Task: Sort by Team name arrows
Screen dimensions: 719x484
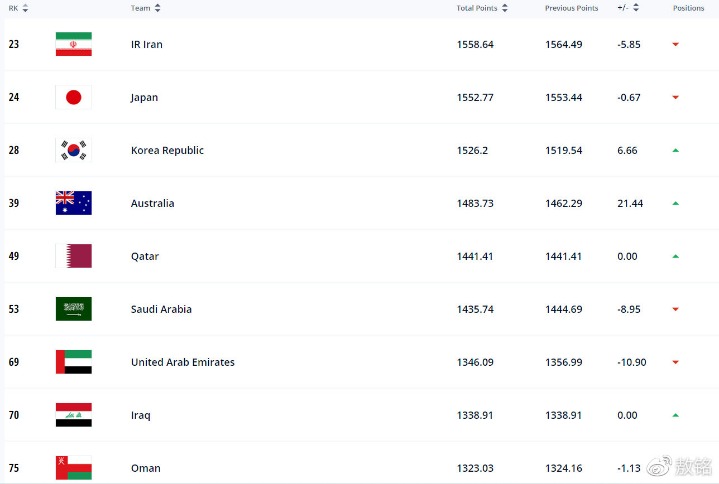Action: pos(157,8)
